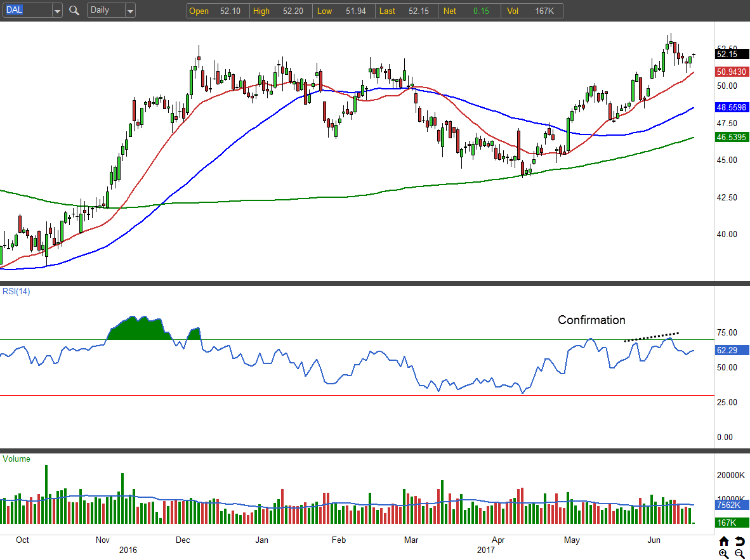The width and height of the screenshot is (750, 560).
Task: Click the blue 48.5598 moving average tag
Action: 732,107
